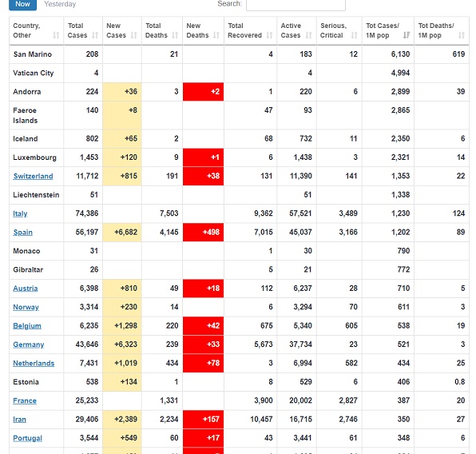This screenshot has width=476, height=454.
Task: Click the Search input field
Action: tap(296, 5)
